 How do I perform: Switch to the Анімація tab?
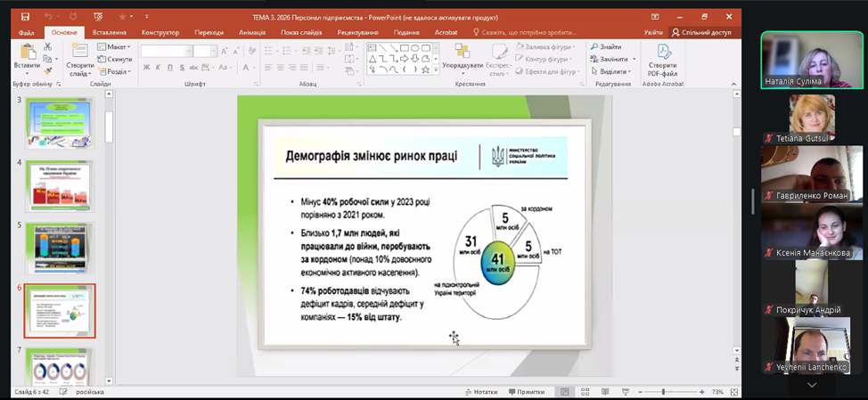pos(252,32)
